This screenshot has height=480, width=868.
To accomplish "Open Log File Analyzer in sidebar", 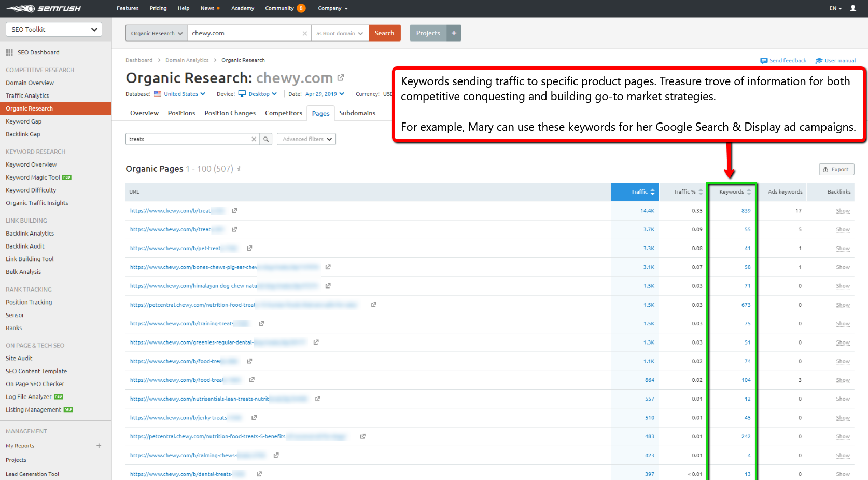I will click(29, 397).
